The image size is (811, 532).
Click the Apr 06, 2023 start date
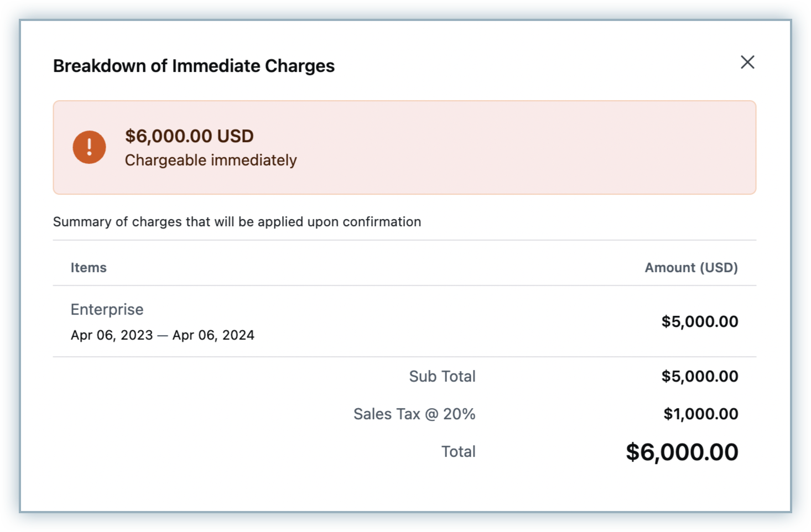pyautogui.click(x=112, y=335)
